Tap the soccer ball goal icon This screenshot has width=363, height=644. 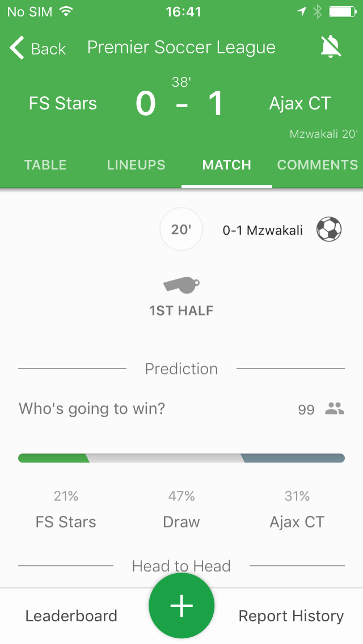(x=329, y=230)
